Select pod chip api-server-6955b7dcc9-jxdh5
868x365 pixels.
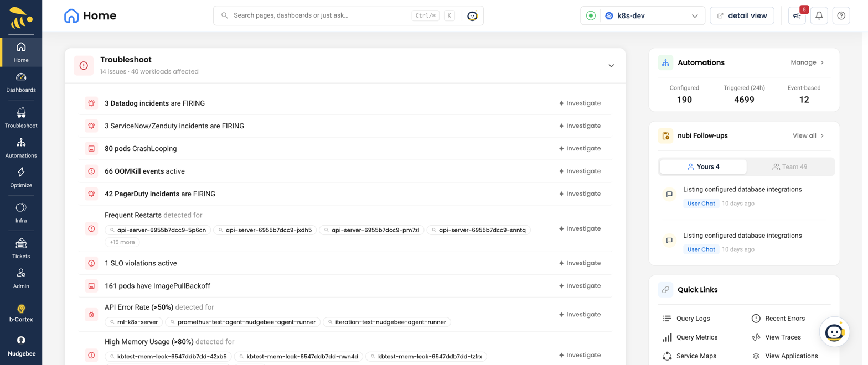click(265, 230)
